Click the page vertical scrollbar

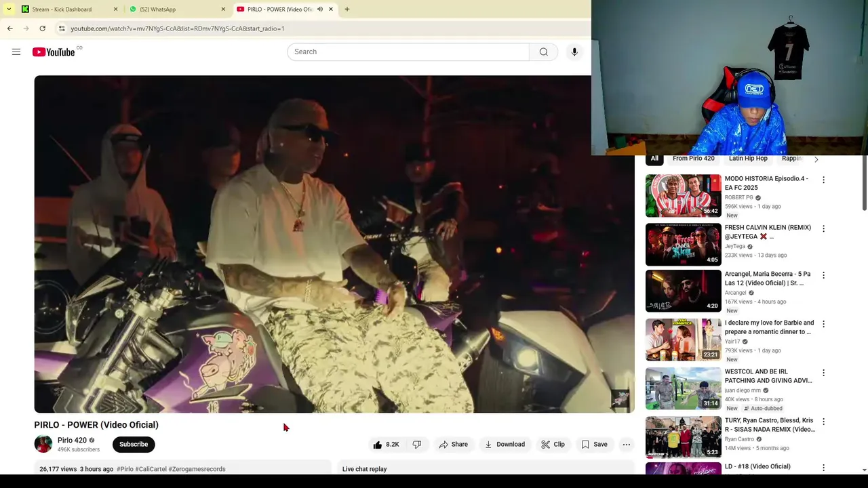864,183
